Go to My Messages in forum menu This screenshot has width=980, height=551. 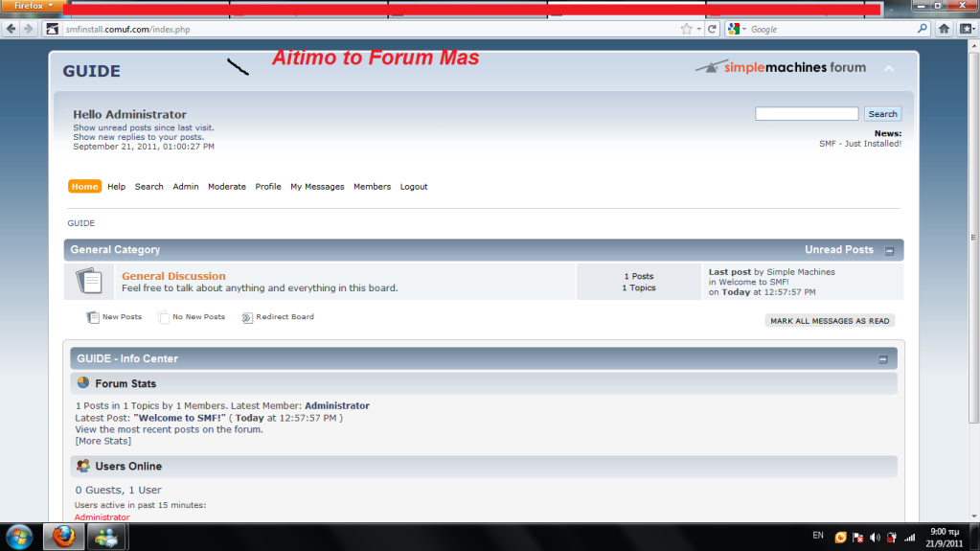point(317,187)
